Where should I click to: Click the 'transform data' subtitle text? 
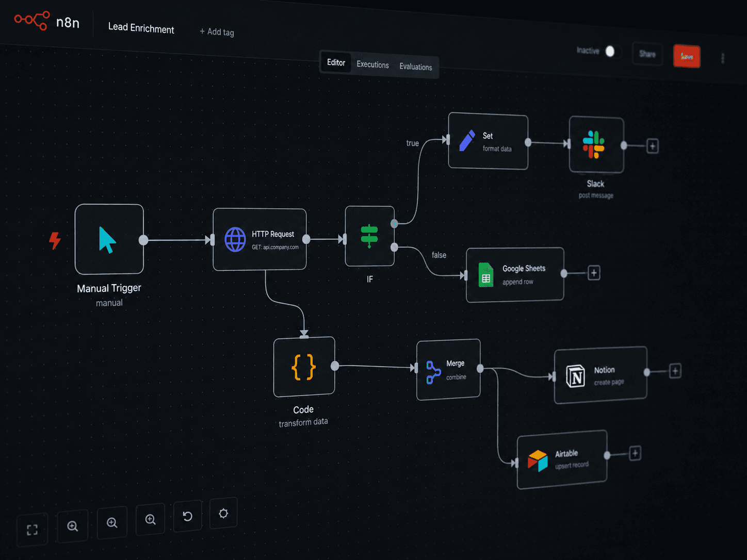pos(303,422)
